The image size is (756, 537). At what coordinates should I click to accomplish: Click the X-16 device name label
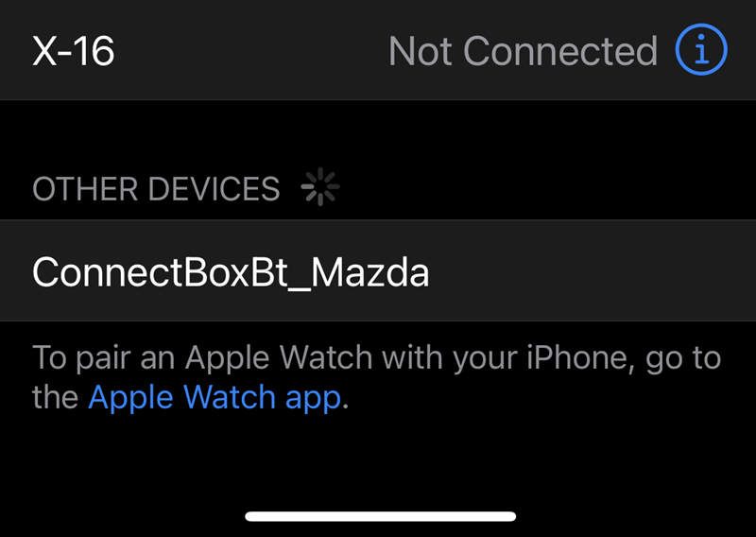point(74,51)
